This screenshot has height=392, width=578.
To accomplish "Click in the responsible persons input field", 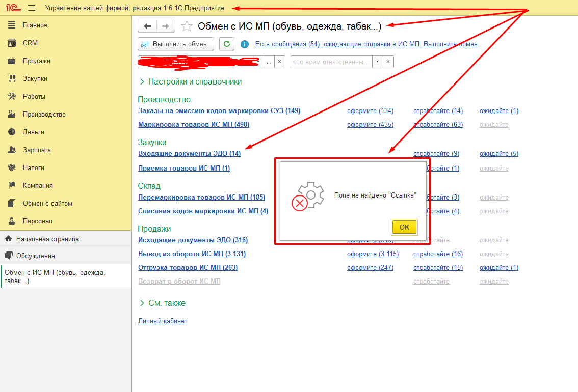I will (x=331, y=62).
